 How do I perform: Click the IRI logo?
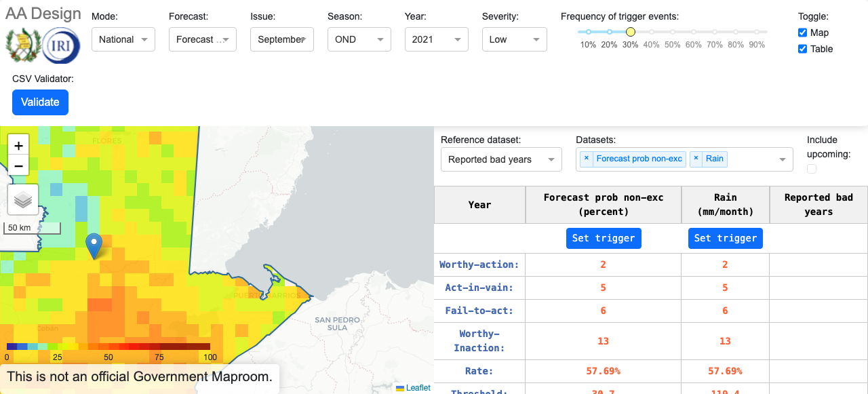click(61, 47)
